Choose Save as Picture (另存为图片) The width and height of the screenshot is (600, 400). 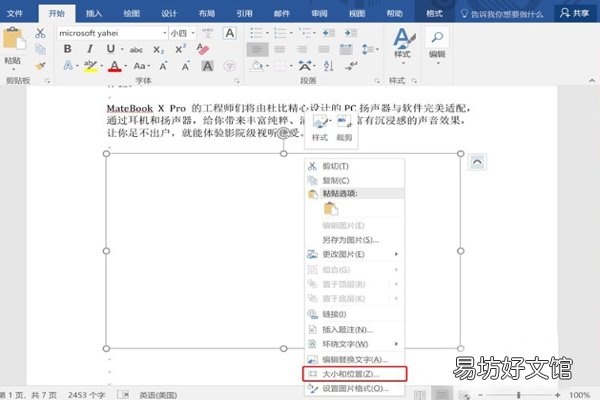click(354, 240)
